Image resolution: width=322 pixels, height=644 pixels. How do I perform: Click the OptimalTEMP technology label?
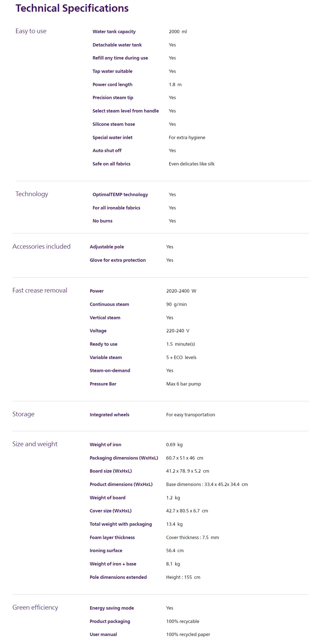click(120, 195)
